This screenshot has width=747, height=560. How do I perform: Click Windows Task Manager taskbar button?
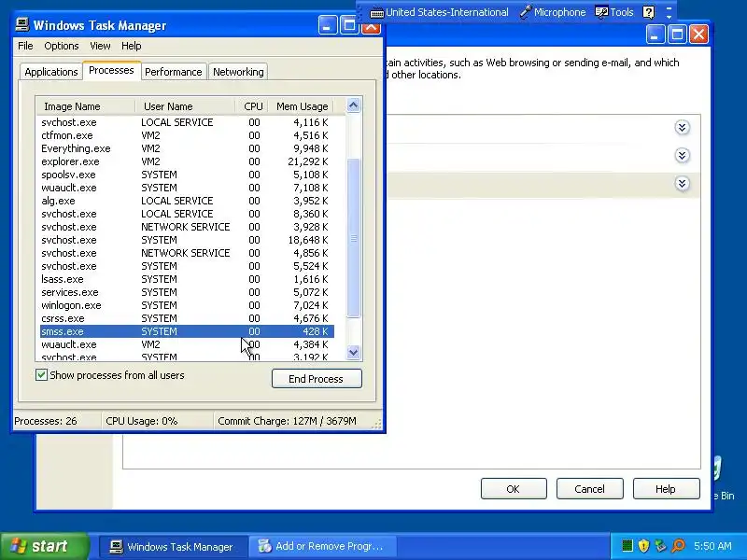click(x=172, y=546)
